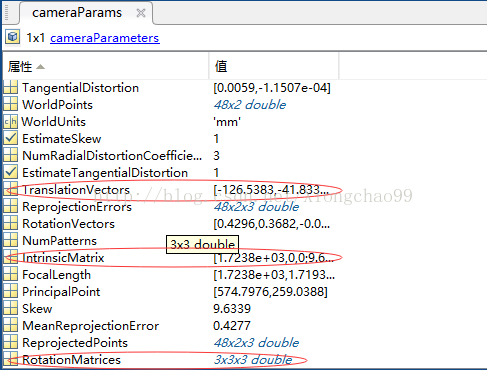Close the cameraParams tab
Screen dimensions: 487x370
click(x=141, y=13)
